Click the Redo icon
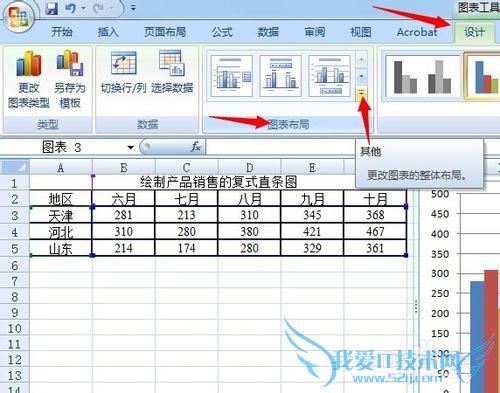The width and height of the screenshot is (500, 393). (x=99, y=8)
